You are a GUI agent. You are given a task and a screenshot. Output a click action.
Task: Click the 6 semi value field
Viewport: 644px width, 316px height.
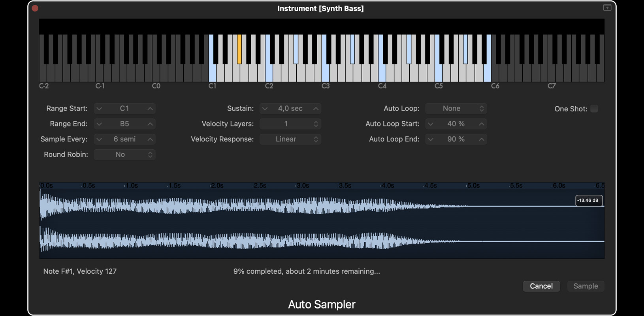[124, 139]
